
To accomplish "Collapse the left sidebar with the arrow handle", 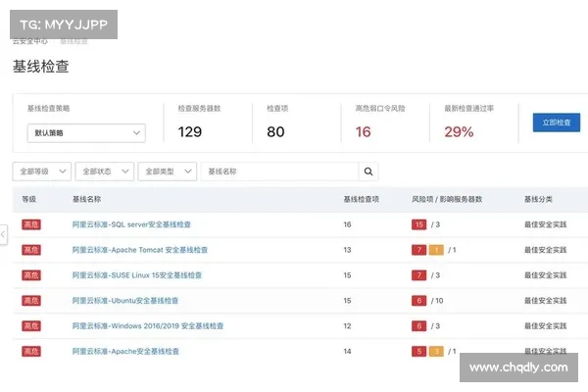I will point(3,234).
